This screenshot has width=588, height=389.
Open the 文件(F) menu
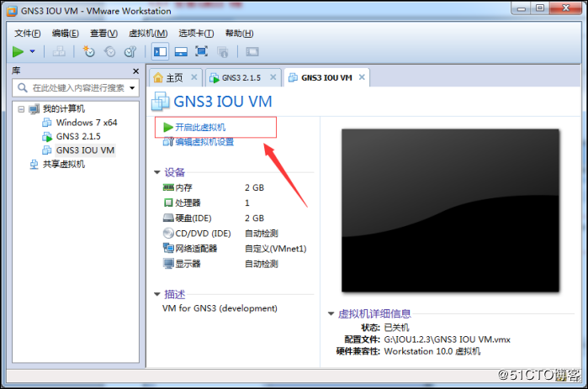click(28, 34)
